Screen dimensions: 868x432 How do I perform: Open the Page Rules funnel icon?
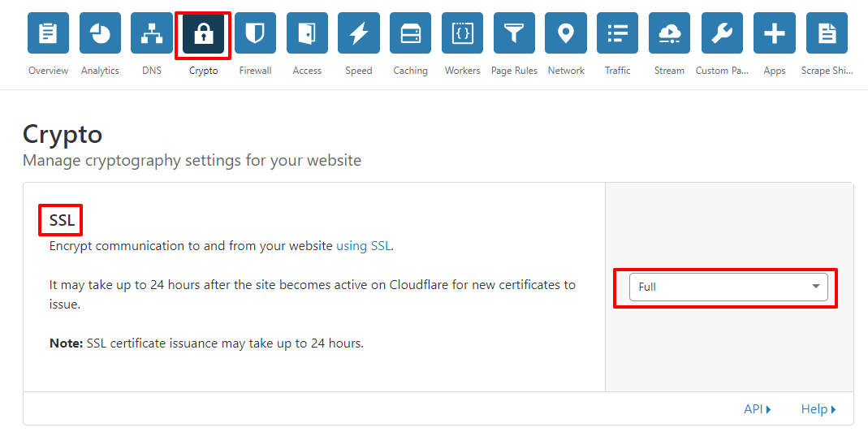click(x=514, y=32)
